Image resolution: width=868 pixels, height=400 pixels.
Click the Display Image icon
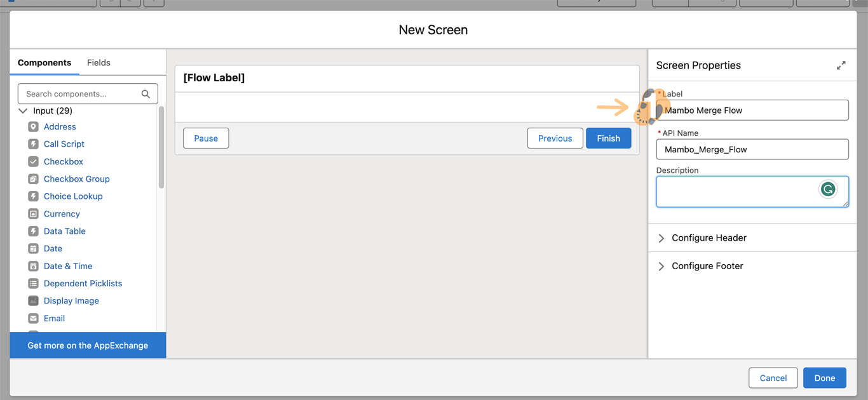(x=33, y=301)
